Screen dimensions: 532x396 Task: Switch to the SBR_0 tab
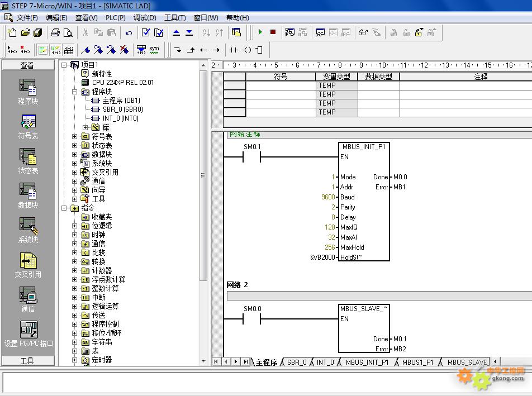297,362
